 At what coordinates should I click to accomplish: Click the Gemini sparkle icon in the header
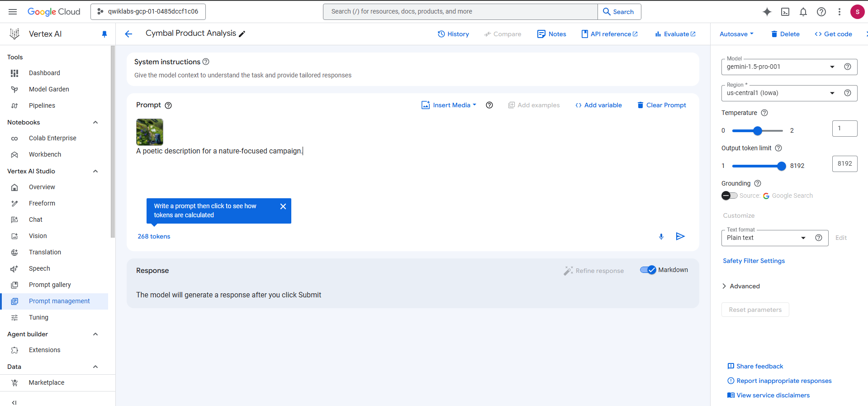767,12
